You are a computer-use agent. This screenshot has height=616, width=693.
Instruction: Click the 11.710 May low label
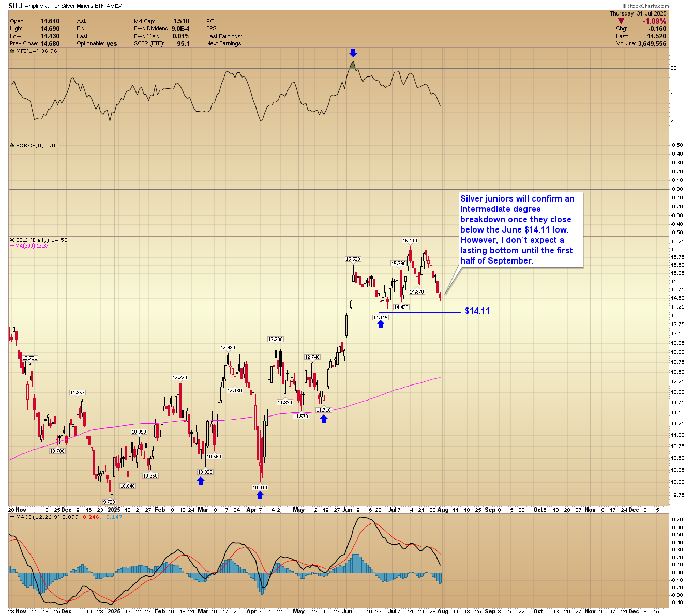324,410
